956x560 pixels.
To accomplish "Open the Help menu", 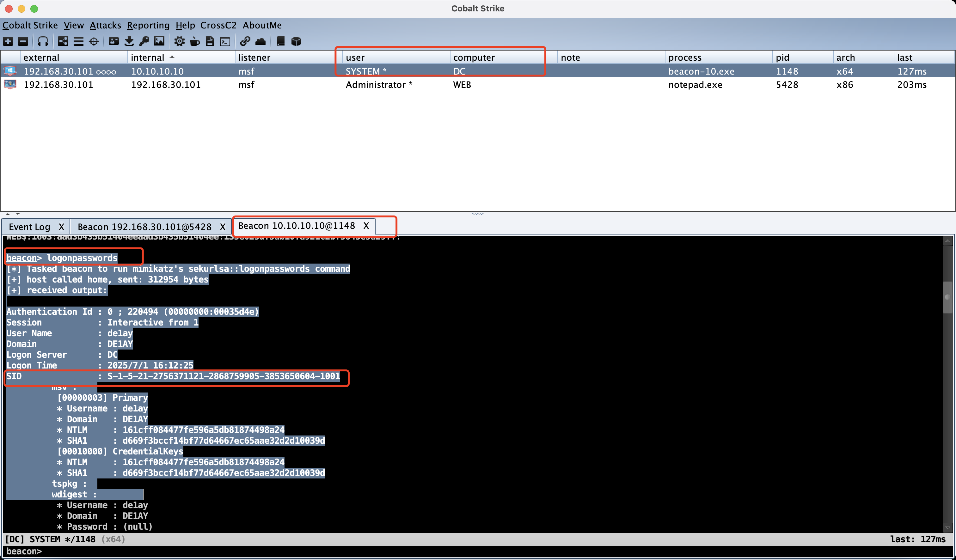I will [x=185, y=25].
